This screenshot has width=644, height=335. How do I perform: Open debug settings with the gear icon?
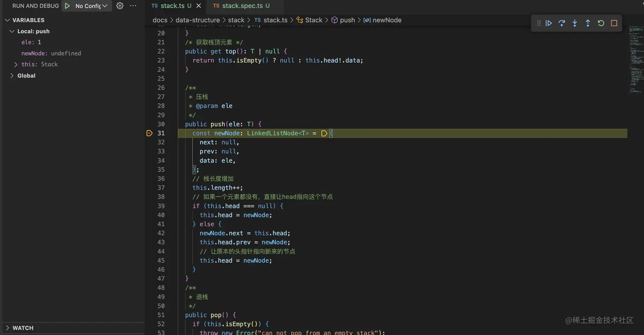click(x=120, y=6)
